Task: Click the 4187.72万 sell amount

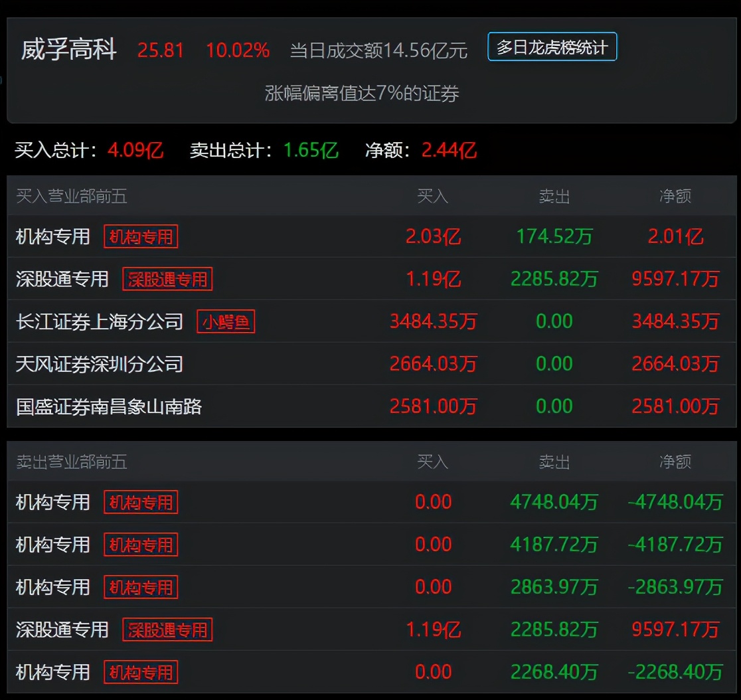Action: [554, 545]
